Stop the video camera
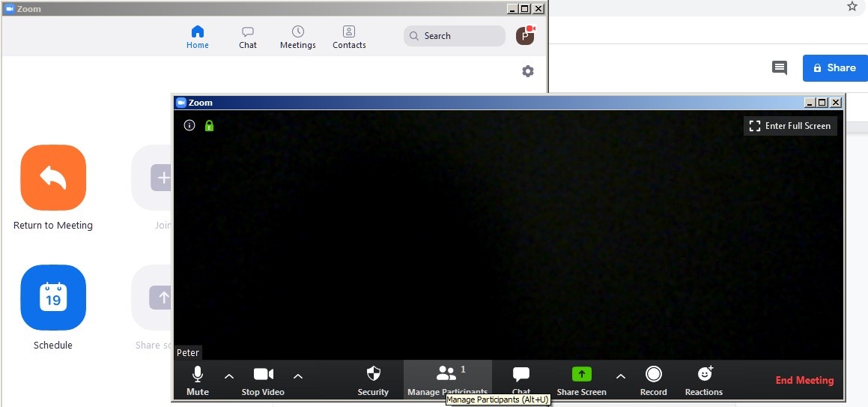868x407 pixels. point(263,381)
